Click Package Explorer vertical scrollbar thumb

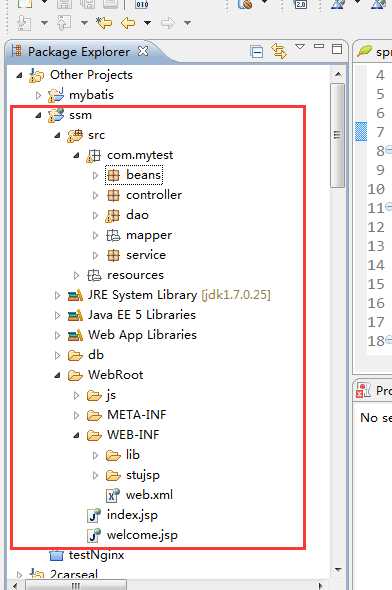(x=337, y=135)
